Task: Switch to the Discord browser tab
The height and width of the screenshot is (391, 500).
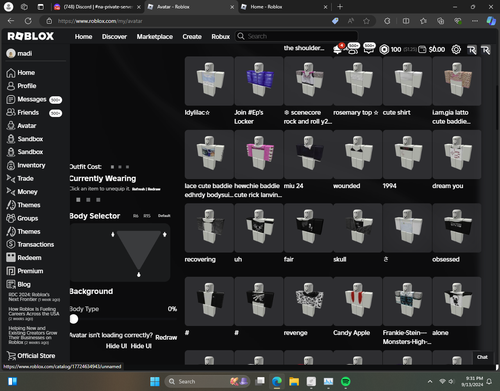Action: pos(97,7)
